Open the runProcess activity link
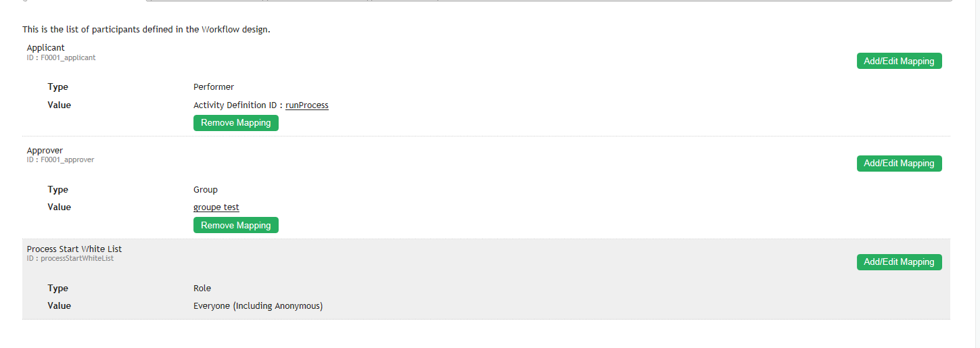980x348 pixels. (307, 105)
